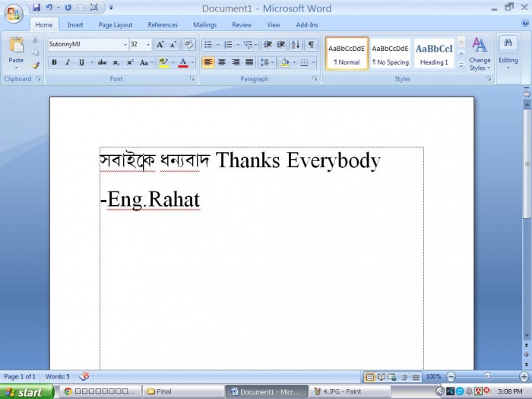Image resolution: width=532 pixels, height=399 pixels.
Task: Switch to Draft view
Action: click(416, 377)
